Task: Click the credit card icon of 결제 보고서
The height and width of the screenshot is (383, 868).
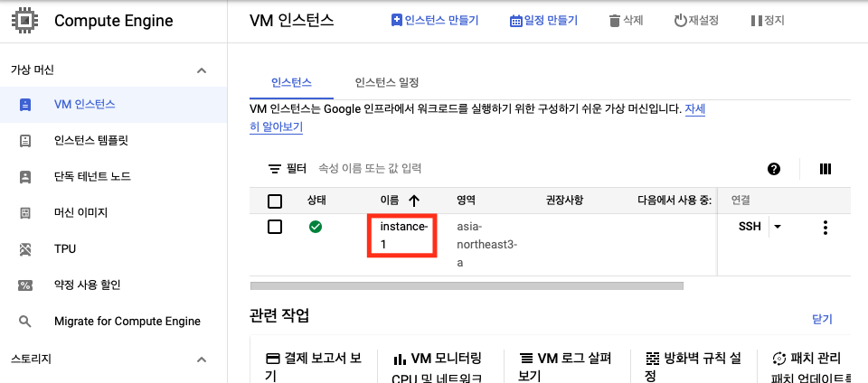Action: pyautogui.click(x=272, y=359)
